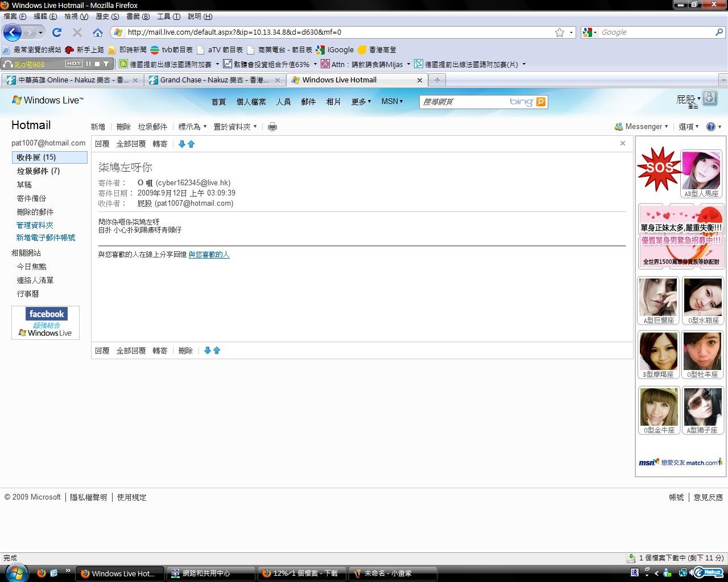The height and width of the screenshot is (582, 728).
Task: Open the 檢視 menu
Action: [76, 16]
